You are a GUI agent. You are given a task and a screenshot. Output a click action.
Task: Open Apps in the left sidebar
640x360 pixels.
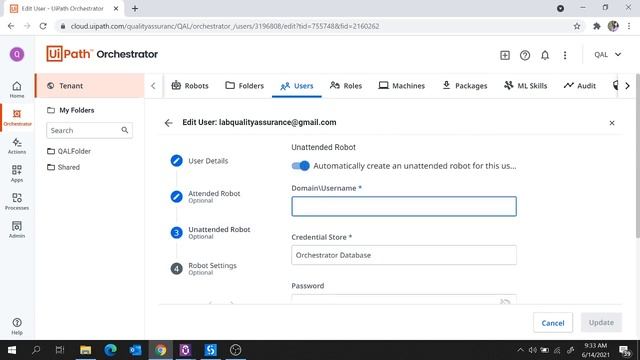click(17, 173)
